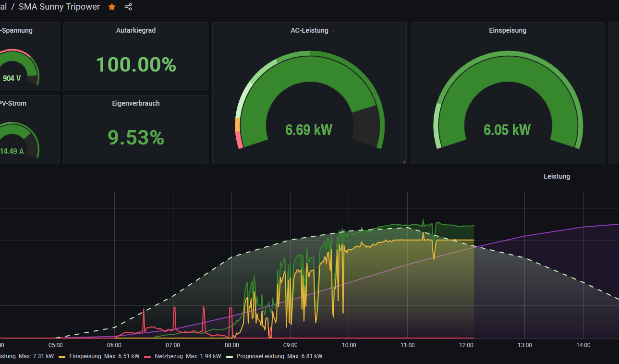Open the SMA Sunny Tripower breadcrumb
This screenshot has height=364, width=619.
click(59, 7)
